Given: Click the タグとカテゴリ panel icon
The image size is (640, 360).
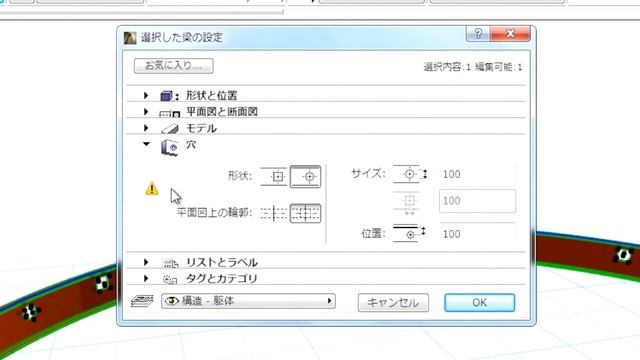Looking at the screenshot, I should (x=170, y=280).
